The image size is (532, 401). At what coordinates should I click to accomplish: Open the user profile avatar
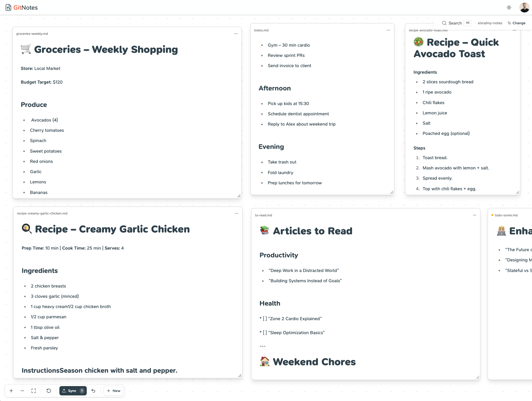(524, 7)
